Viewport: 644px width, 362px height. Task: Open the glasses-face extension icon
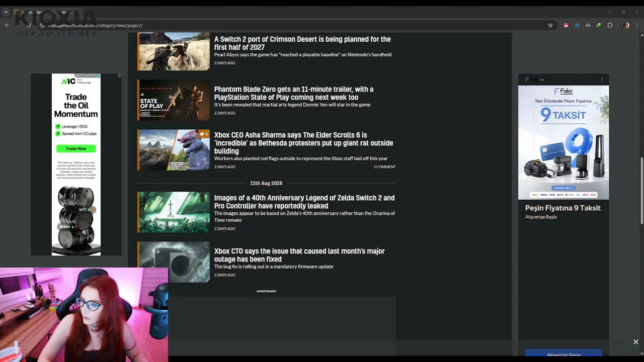click(588, 25)
